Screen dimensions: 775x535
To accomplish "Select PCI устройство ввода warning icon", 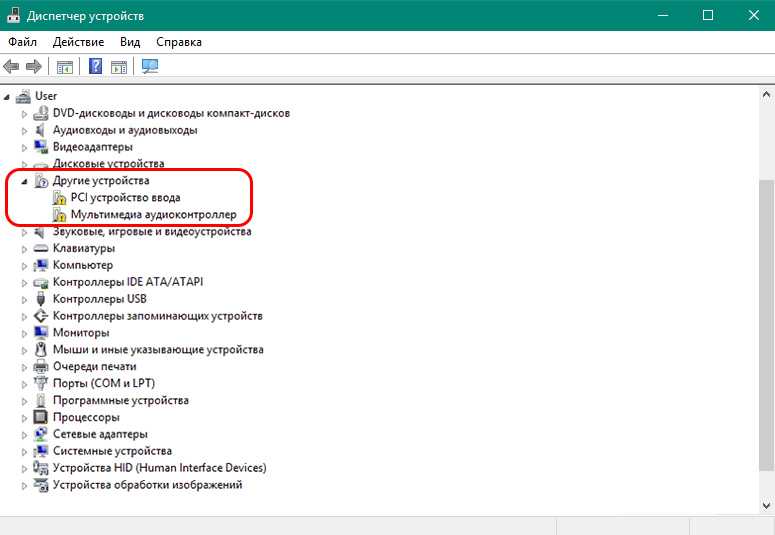I will tap(59, 198).
